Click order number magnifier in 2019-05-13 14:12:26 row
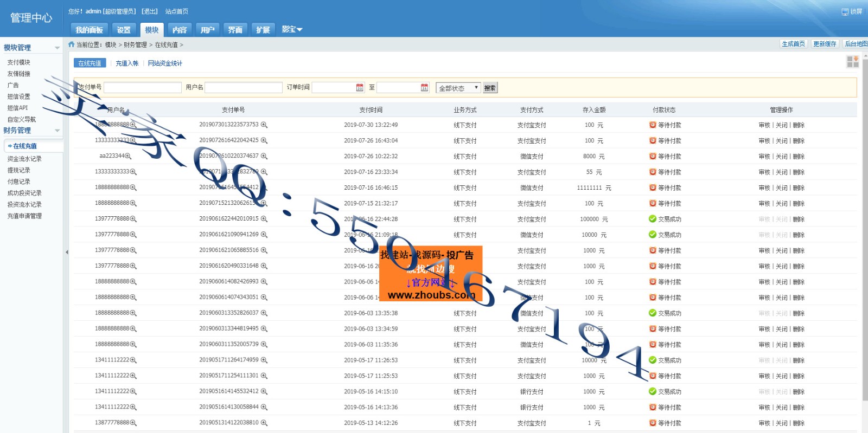868x433 pixels. click(264, 423)
